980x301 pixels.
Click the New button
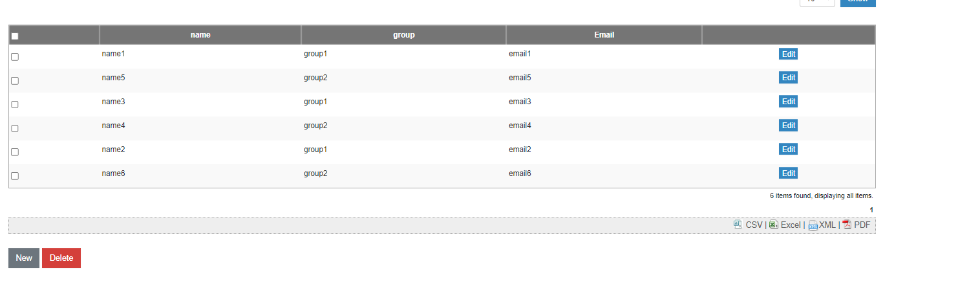coord(24,258)
